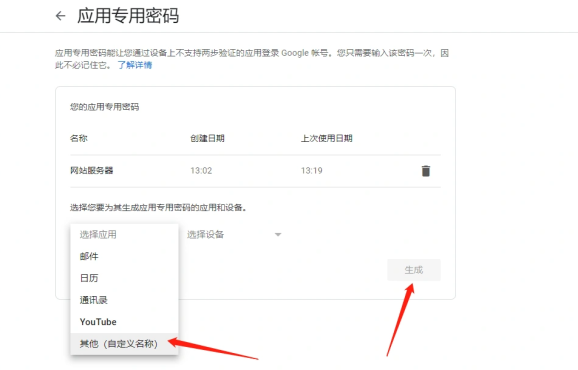
Task: Expand the 选择设备 dropdown
Action: (234, 234)
